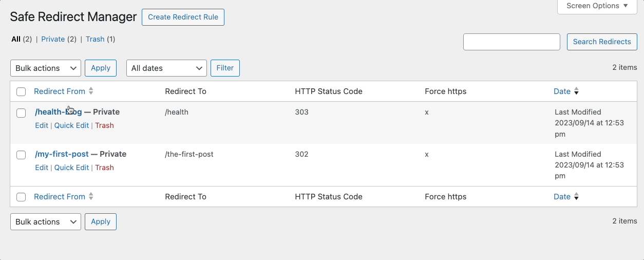Click sort arrow icon beside top Date header
The width and height of the screenshot is (644, 260).
[576, 91]
